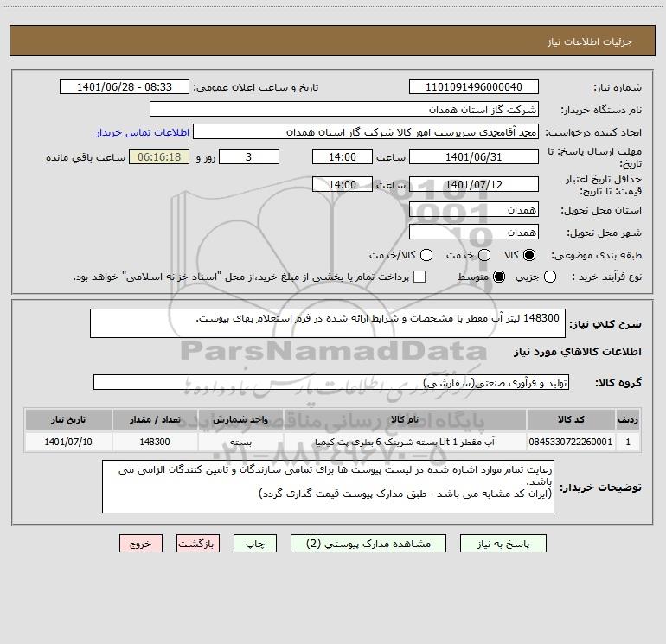Select the کالا/خدمت radio option

[x=426, y=255]
